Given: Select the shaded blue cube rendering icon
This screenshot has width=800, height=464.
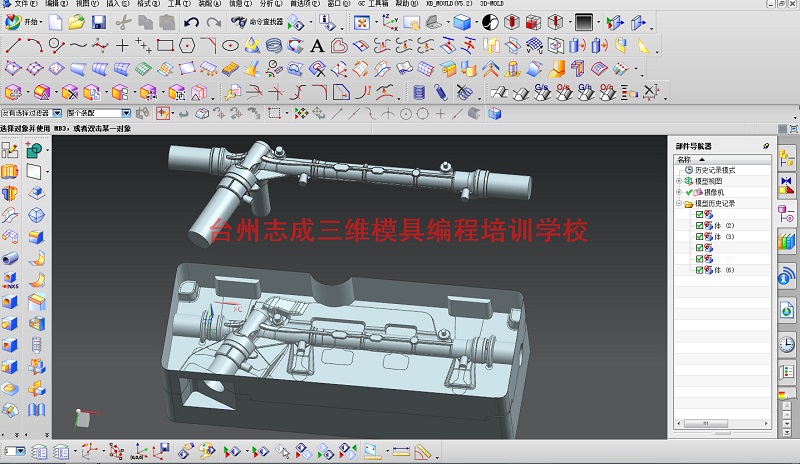Looking at the screenshot, I should [x=462, y=22].
